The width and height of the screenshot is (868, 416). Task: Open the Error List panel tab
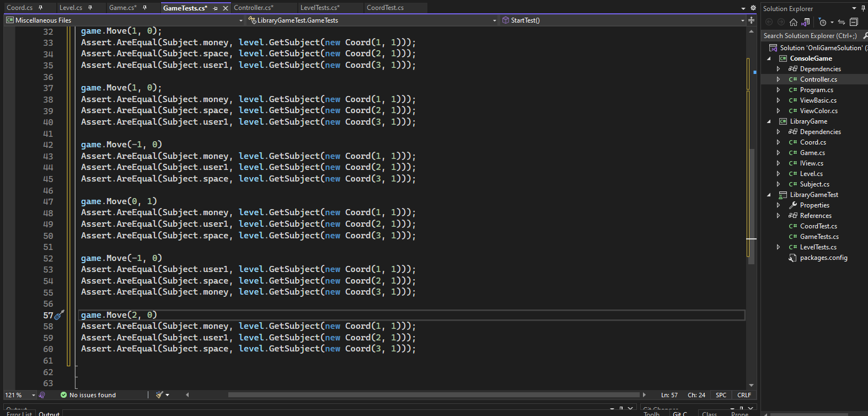click(x=19, y=413)
